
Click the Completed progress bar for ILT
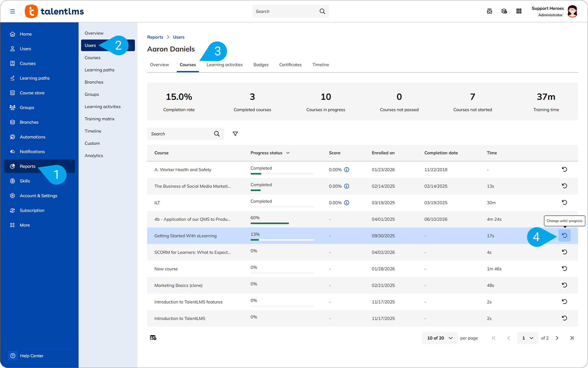(282, 207)
